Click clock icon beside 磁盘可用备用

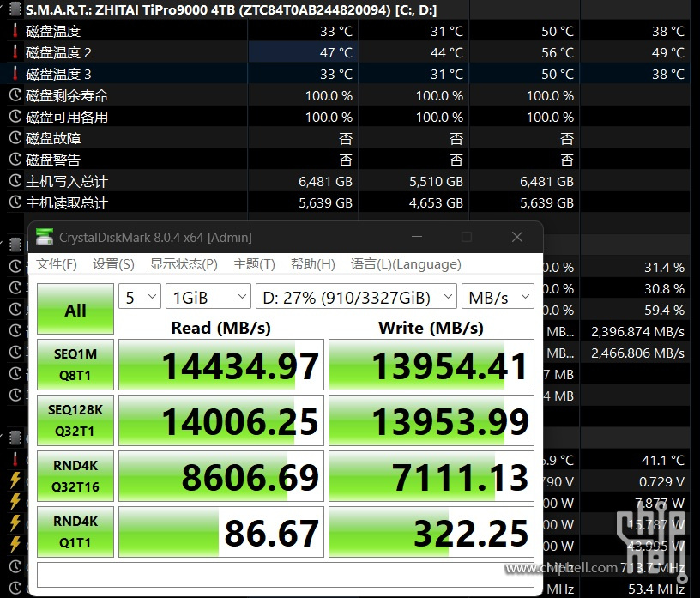tap(15, 117)
